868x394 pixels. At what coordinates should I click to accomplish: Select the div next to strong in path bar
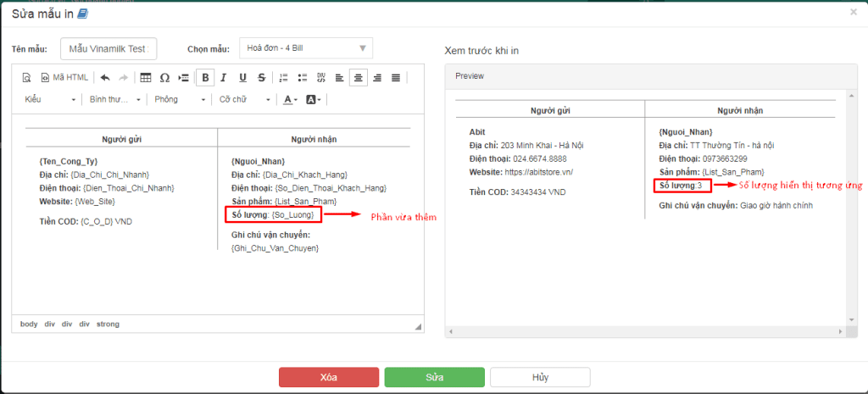pyautogui.click(x=84, y=325)
